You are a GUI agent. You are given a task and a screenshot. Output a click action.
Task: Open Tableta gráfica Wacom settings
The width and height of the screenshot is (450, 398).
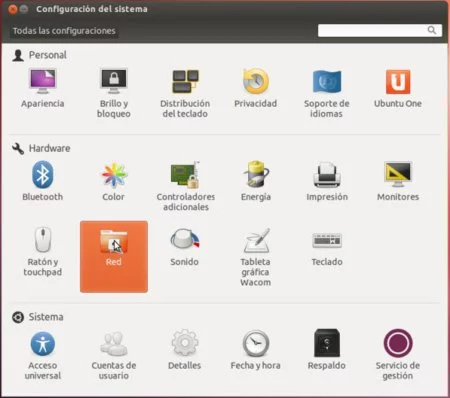[256, 257]
